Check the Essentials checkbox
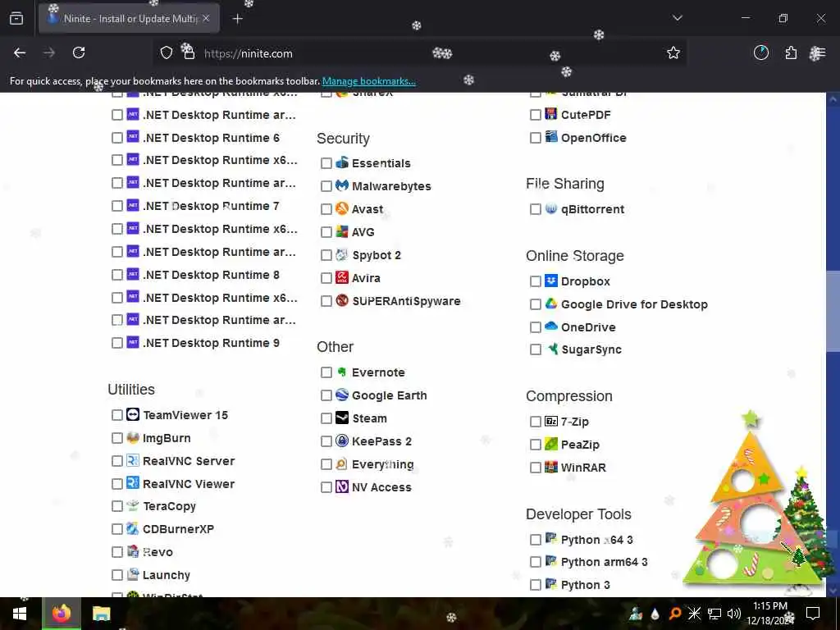The width and height of the screenshot is (840, 630). click(x=326, y=163)
